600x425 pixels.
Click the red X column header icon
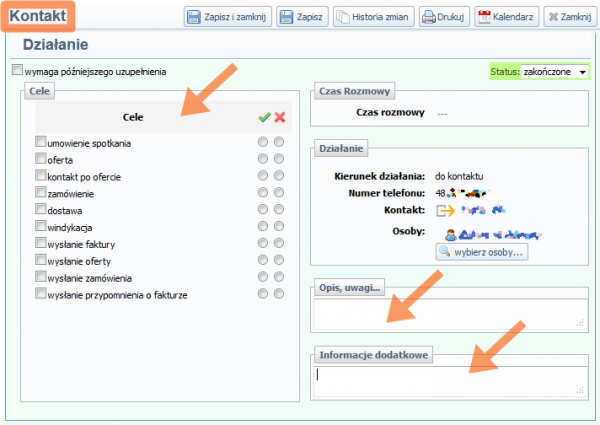280,118
